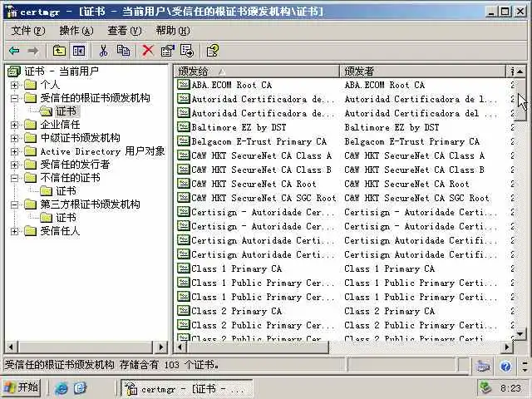Click the 个人 folder icon in tree
This screenshot has width=532, height=399.
pyautogui.click(x=30, y=85)
